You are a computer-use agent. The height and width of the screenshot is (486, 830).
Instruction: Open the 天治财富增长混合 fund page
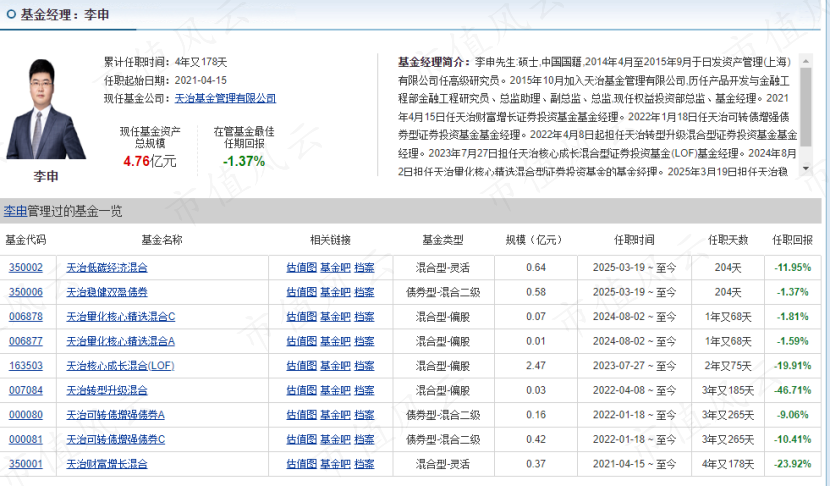tap(107, 464)
